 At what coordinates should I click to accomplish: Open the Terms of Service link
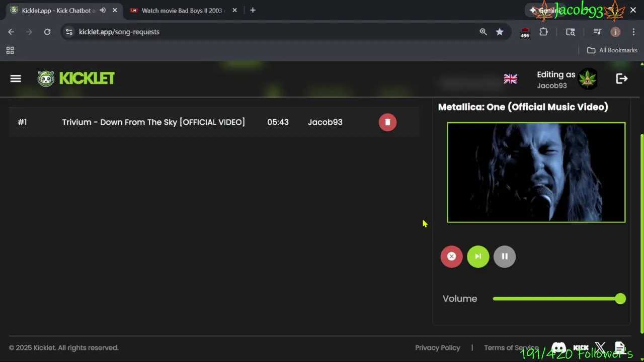coord(511,347)
